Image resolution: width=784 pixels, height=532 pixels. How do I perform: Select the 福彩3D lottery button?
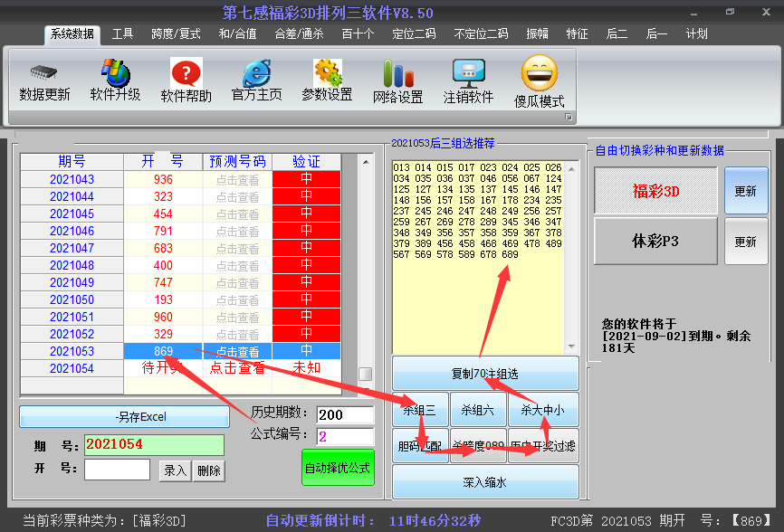655,191
